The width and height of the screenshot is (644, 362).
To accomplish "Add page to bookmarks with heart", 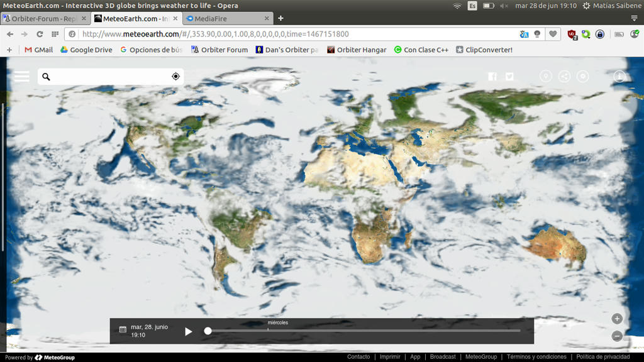I will pyautogui.click(x=553, y=34).
